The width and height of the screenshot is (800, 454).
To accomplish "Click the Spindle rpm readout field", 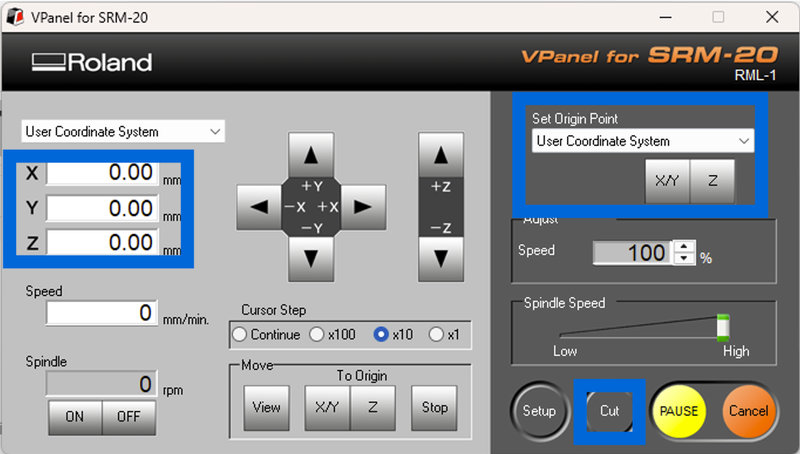I will pyautogui.click(x=102, y=384).
